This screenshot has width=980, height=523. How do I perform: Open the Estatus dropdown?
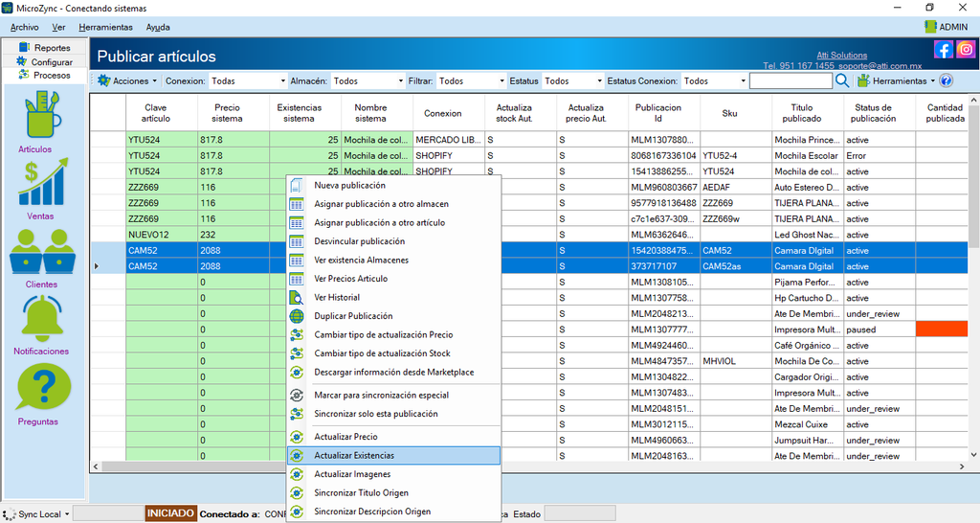[x=572, y=80]
